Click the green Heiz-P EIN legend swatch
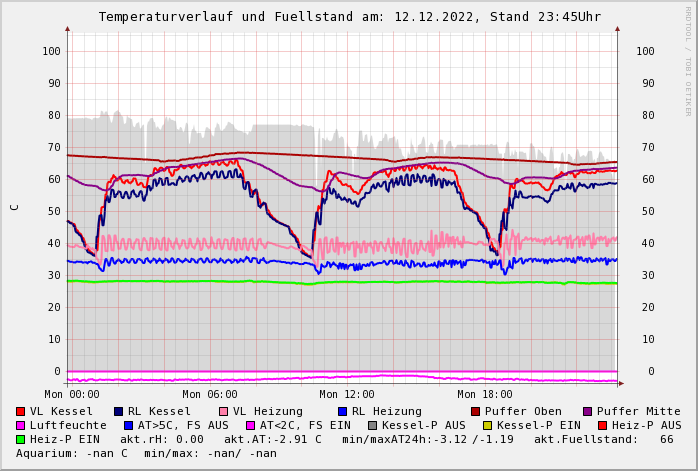Screen dimensions: 698x471 pos(20,440)
